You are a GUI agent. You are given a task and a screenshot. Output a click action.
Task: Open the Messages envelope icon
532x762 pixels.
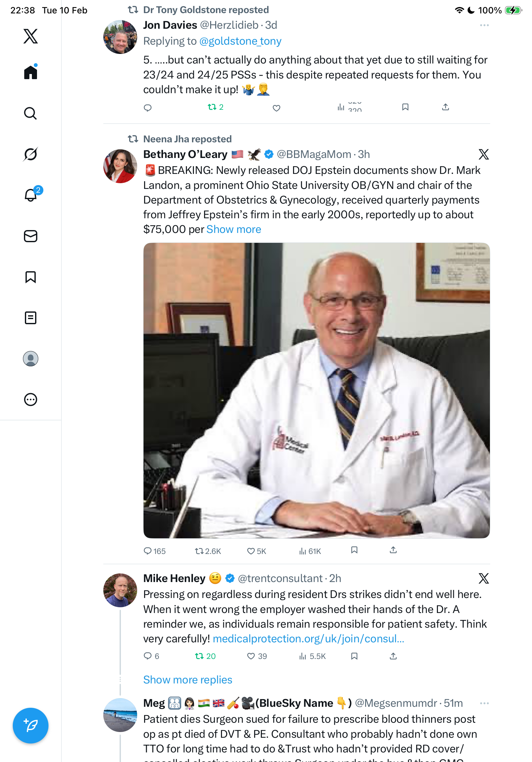pyautogui.click(x=31, y=236)
